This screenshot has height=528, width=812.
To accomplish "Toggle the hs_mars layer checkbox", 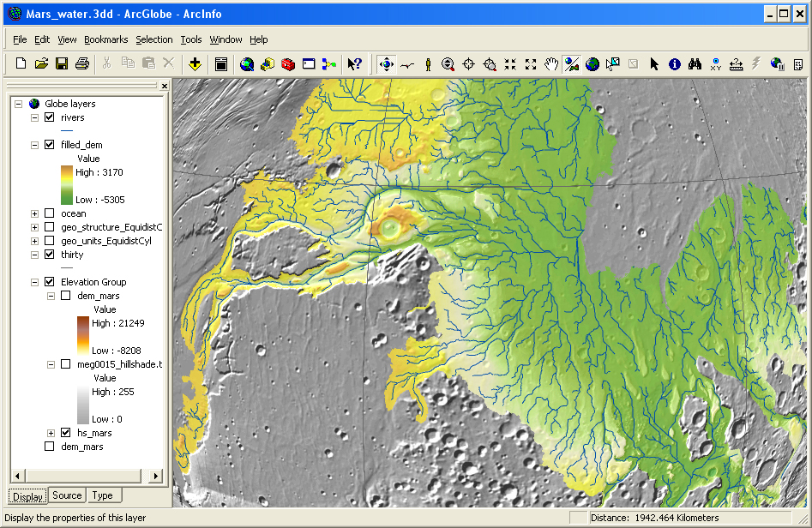I will click(65, 433).
